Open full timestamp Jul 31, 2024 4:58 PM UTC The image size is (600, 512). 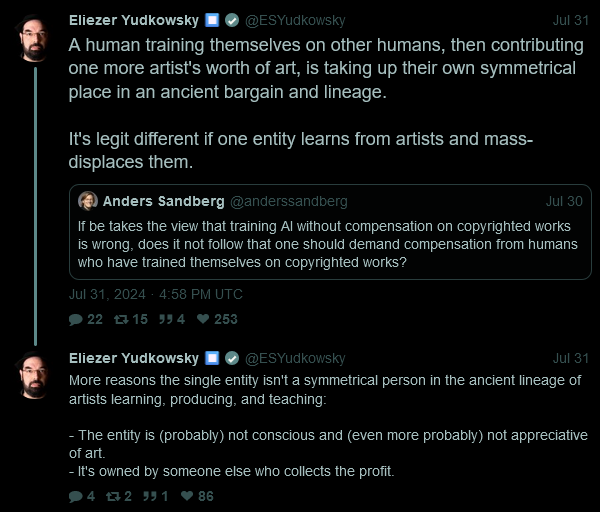[x=156, y=294]
